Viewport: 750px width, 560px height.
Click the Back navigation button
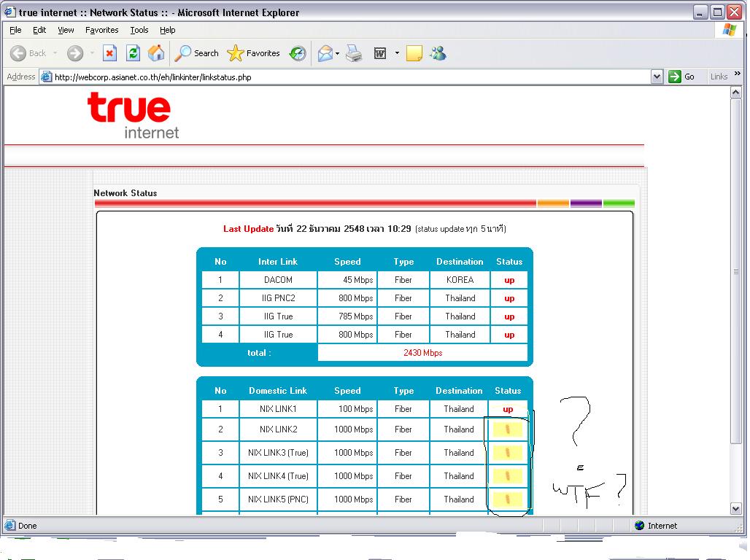click(28, 53)
